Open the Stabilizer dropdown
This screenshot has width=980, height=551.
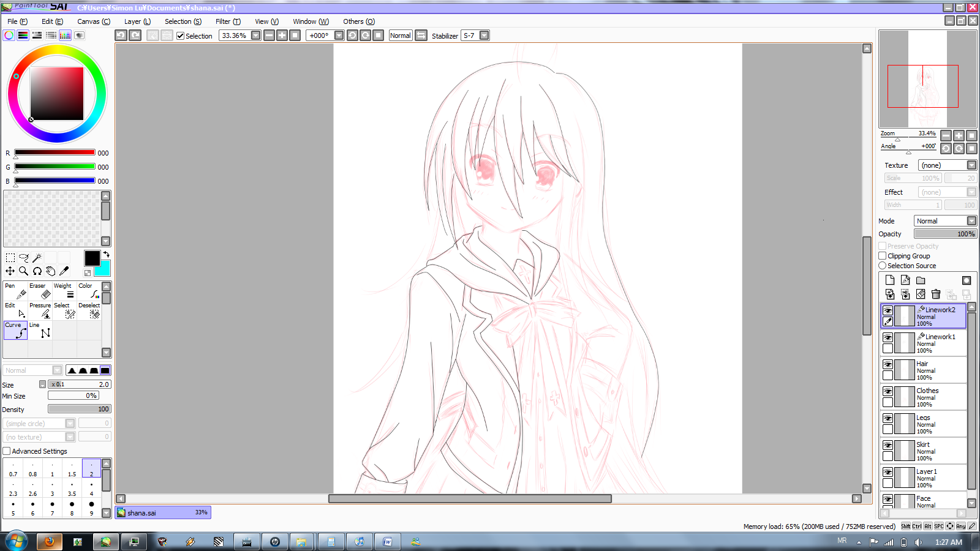point(484,36)
